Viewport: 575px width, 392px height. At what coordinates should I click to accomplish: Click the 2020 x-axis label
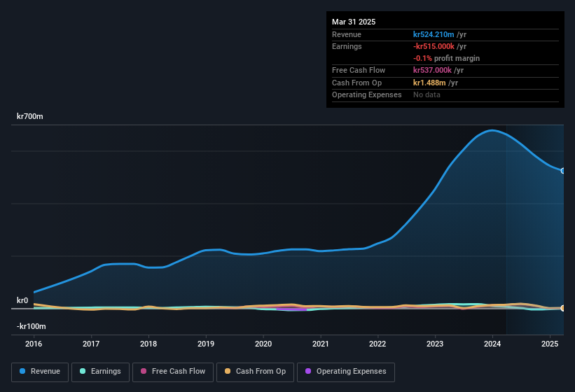[263, 344]
